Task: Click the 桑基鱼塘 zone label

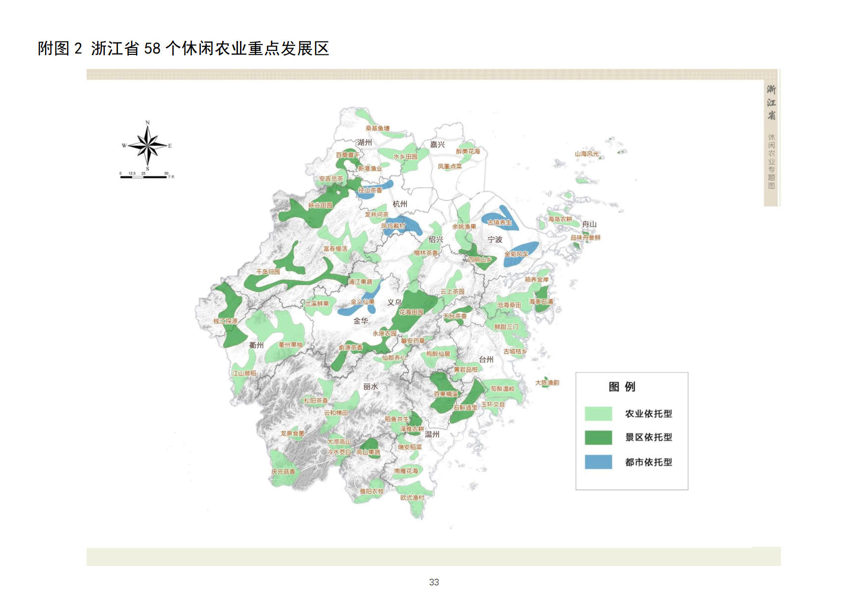Action: click(378, 129)
